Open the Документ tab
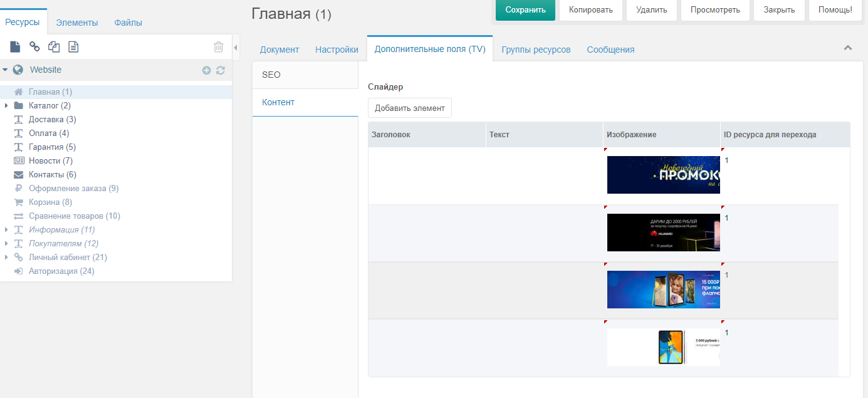 280,50
